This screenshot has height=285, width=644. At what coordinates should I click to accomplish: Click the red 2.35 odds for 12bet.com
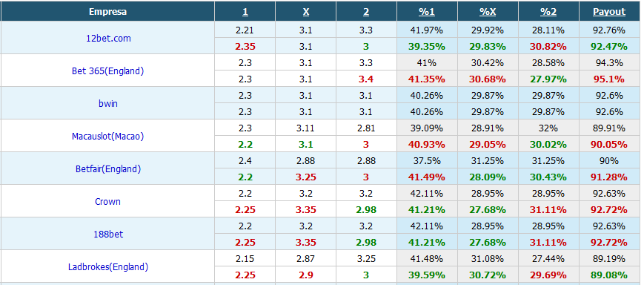coord(245,47)
